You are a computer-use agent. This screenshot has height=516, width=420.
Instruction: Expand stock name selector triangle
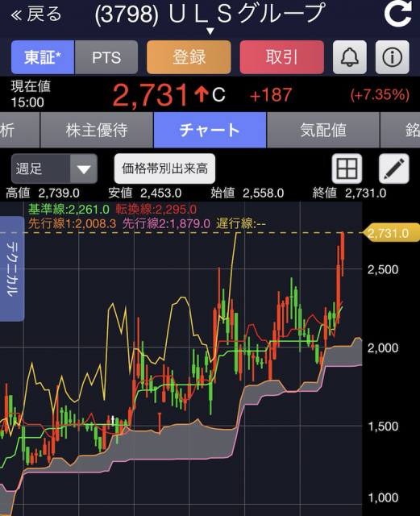(210, 31)
